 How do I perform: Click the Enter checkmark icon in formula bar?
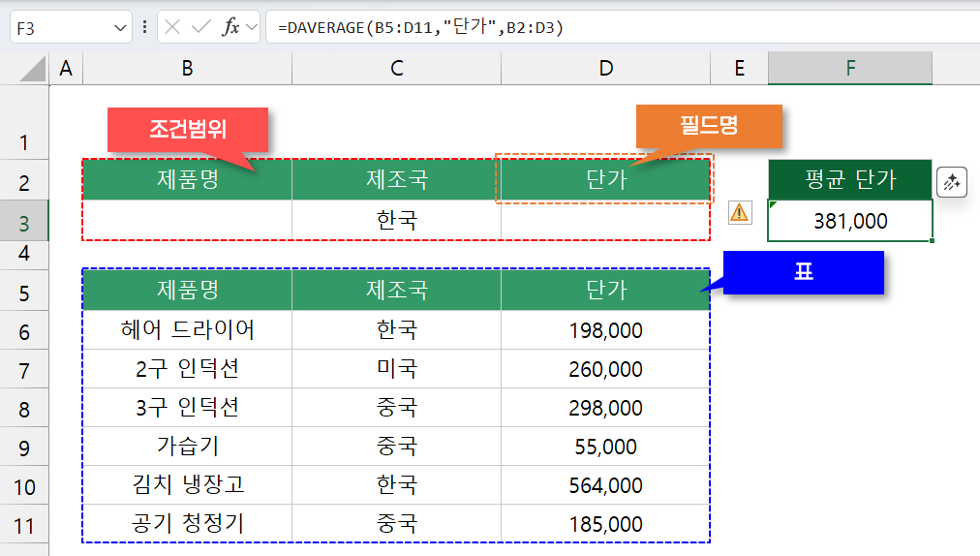pyautogui.click(x=201, y=27)
